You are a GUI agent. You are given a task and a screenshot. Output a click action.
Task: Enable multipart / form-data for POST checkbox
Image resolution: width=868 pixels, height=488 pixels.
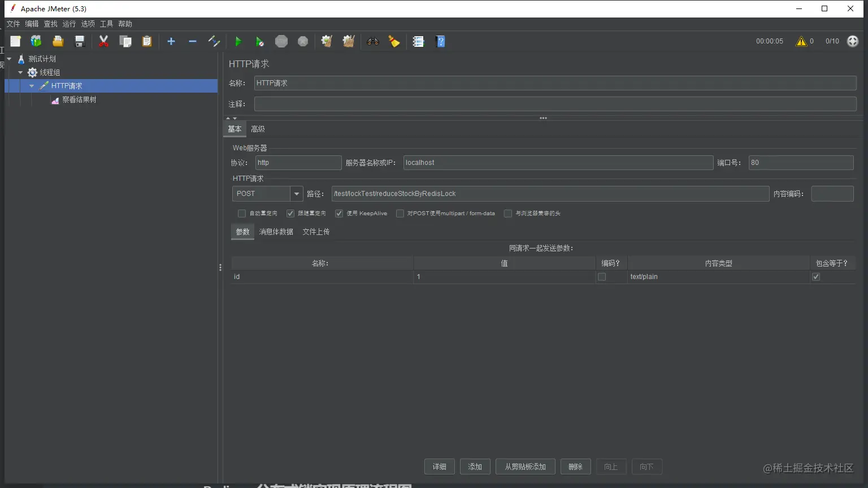pos(400,213)
